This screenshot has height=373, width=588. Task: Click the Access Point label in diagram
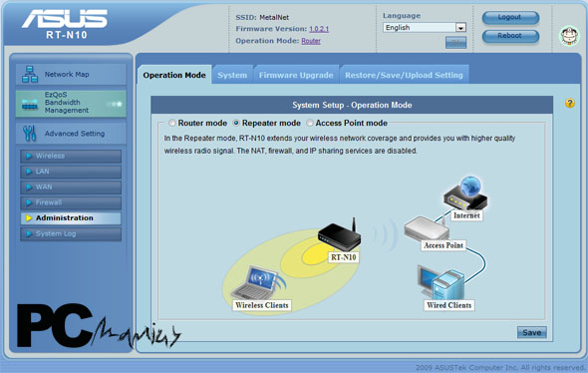click(443, 245)
